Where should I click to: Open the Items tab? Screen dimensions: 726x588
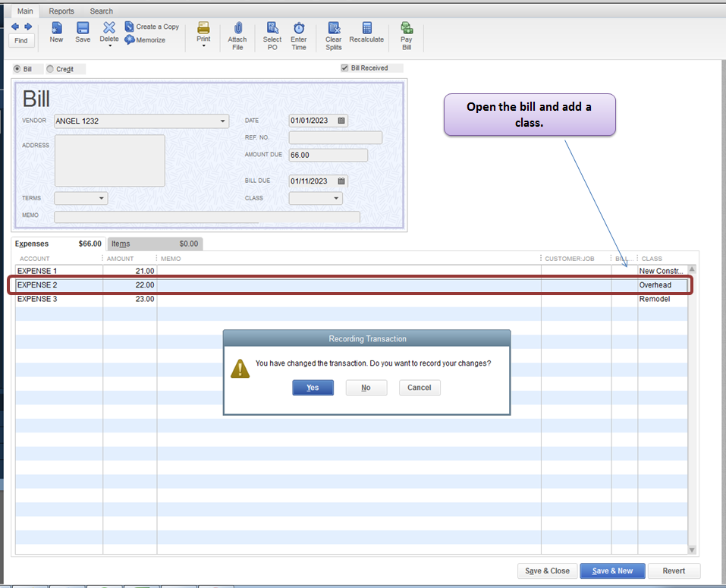click(x=155, y=244)
